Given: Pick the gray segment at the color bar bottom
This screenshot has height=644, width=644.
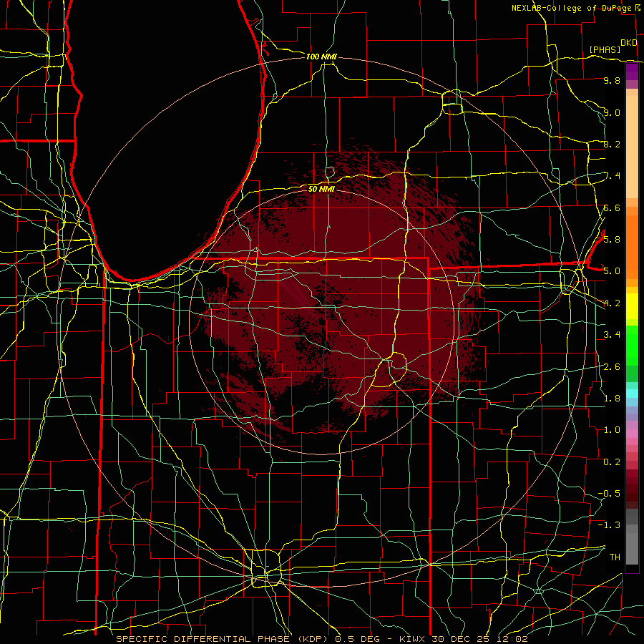Looking at the screenshot, I should [x=632, y=548].
